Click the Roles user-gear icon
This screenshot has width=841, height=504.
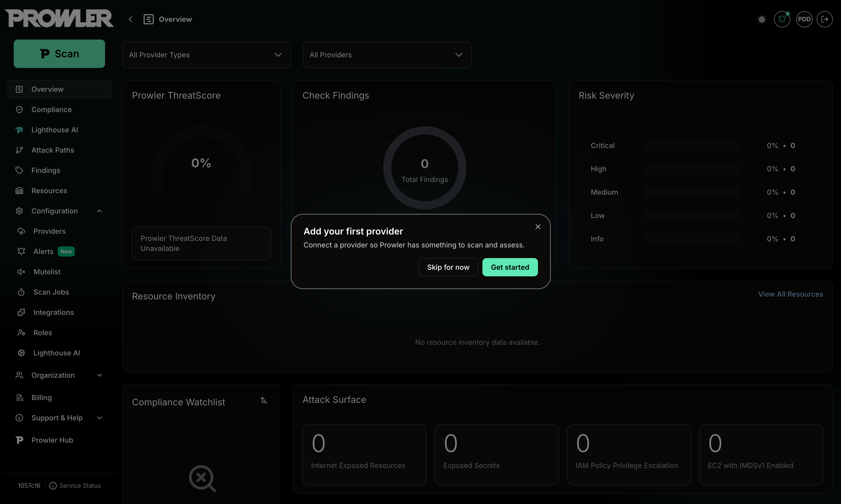pyautogui.click(x=21, y=333)
